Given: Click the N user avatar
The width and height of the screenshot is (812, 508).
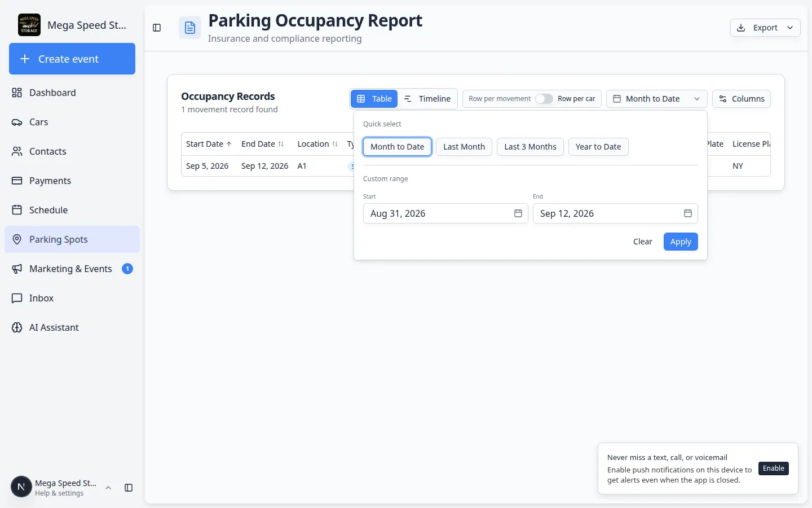Looking at the screenshot, I should click(x=21, y=487).
